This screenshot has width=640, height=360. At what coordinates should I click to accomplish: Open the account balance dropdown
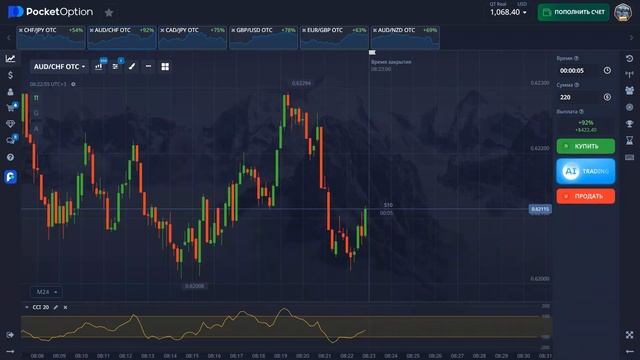coord(508,12)
